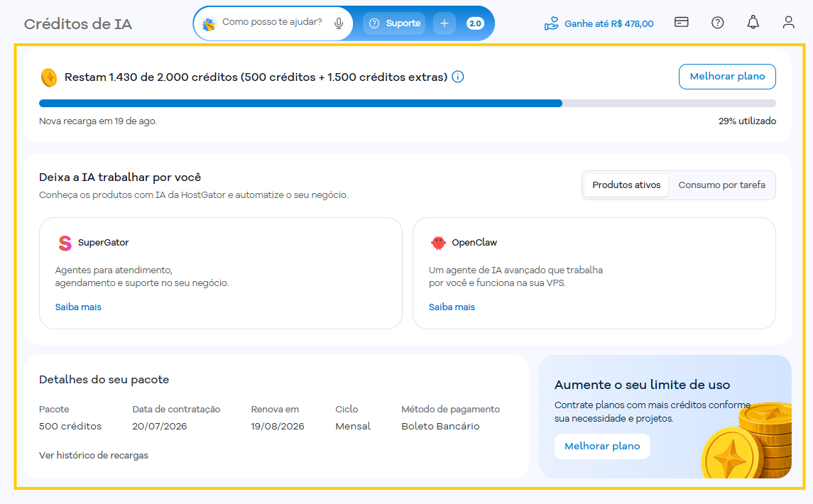This screenshot has width=813, height=504.
Task: Click the 29% utilizado text
Action: [747, 121]
